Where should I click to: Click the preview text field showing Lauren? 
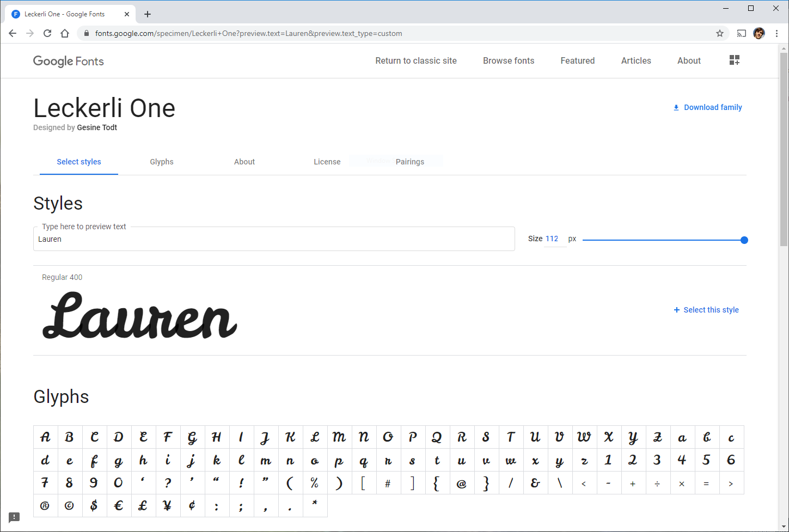[x=272, y=239]
